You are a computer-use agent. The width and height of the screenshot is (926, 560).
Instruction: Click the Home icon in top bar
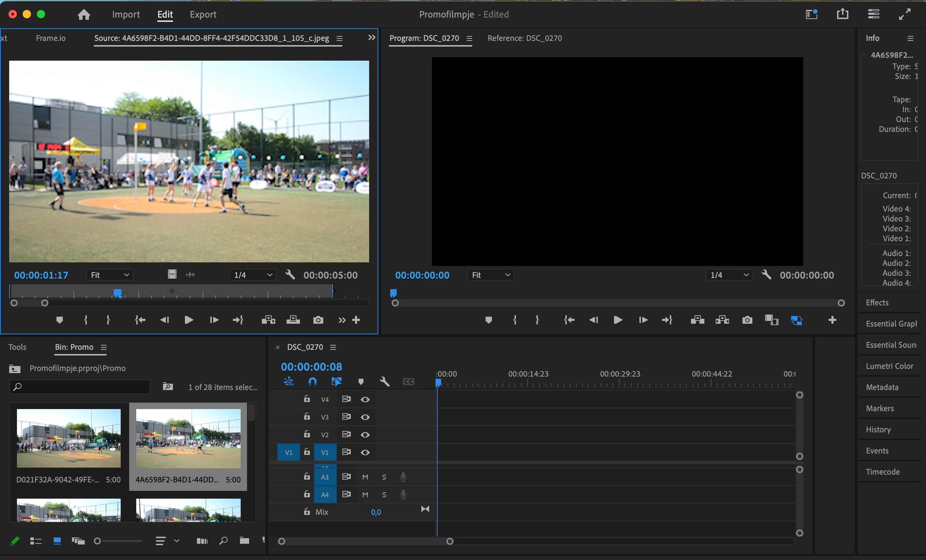click(84, 14)
